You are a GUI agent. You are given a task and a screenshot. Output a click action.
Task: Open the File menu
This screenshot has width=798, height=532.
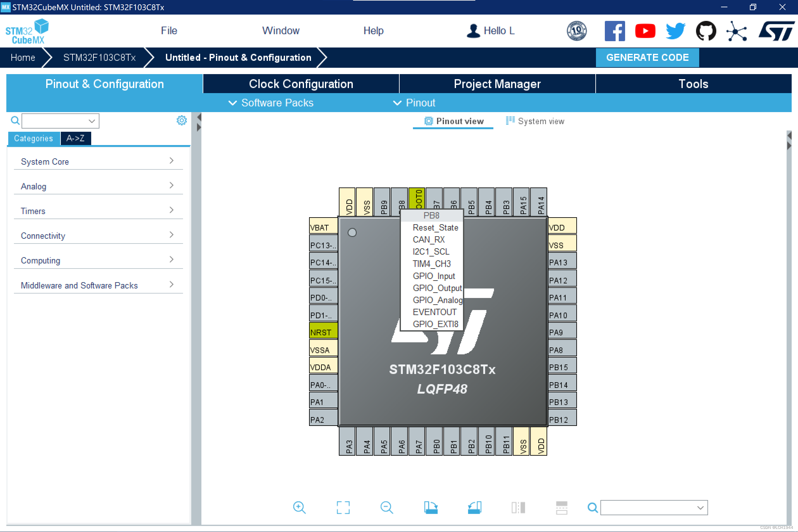[169, 30]
